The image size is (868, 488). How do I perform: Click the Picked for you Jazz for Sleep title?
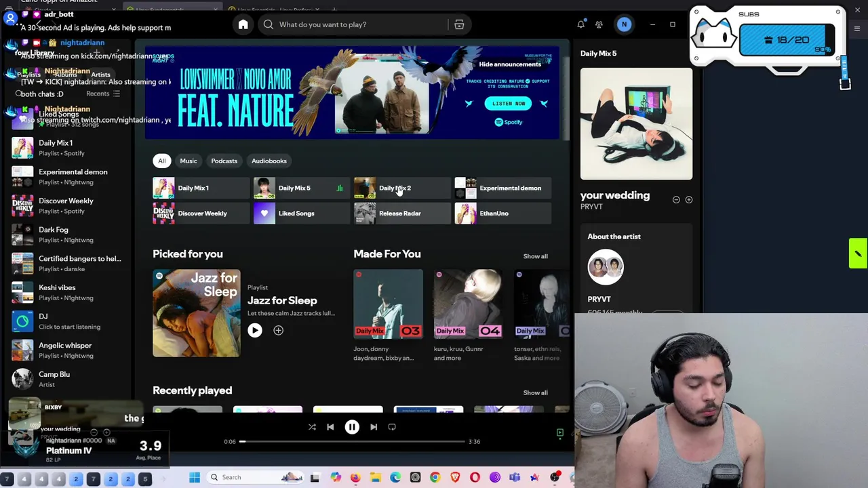pyautogui.click(x=282, y=300)
